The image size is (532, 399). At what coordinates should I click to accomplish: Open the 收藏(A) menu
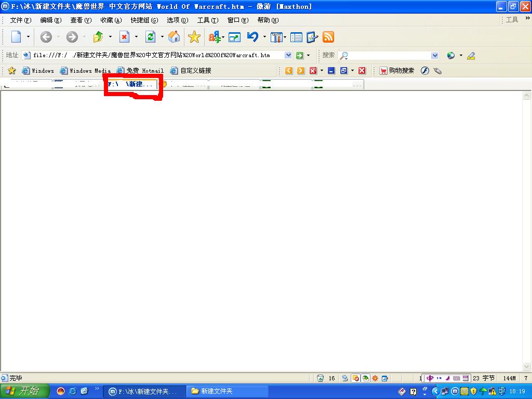(x=111, y=20)
